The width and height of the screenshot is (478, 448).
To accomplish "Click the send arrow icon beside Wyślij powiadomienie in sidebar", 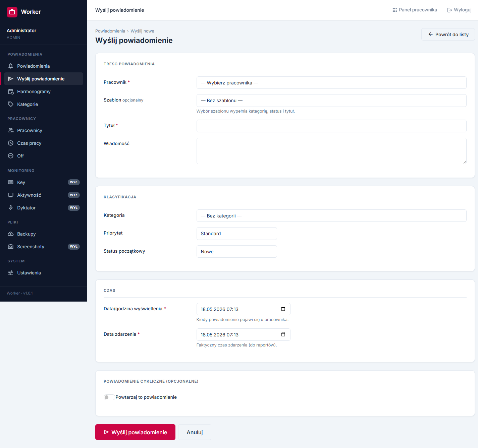I will (11, 79).
